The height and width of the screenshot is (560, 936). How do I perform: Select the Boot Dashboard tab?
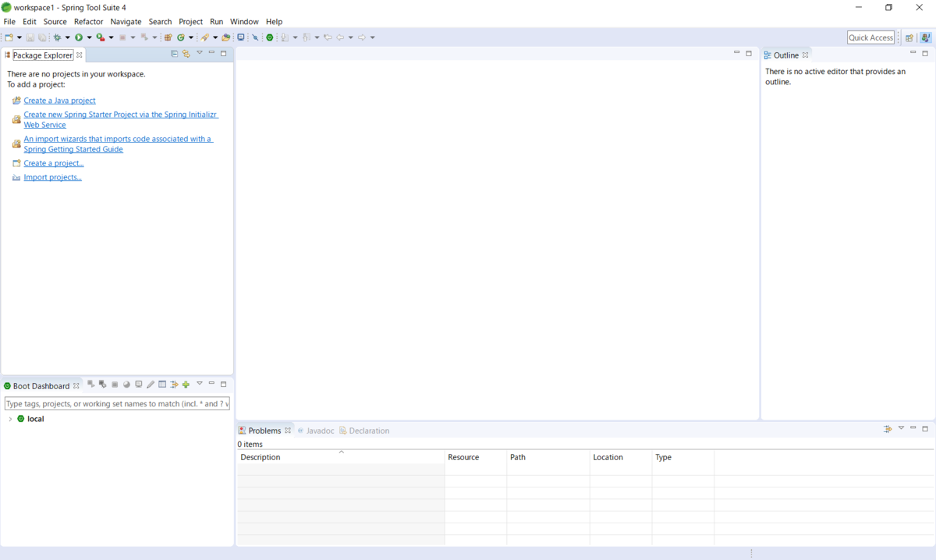tap(41, 386)
